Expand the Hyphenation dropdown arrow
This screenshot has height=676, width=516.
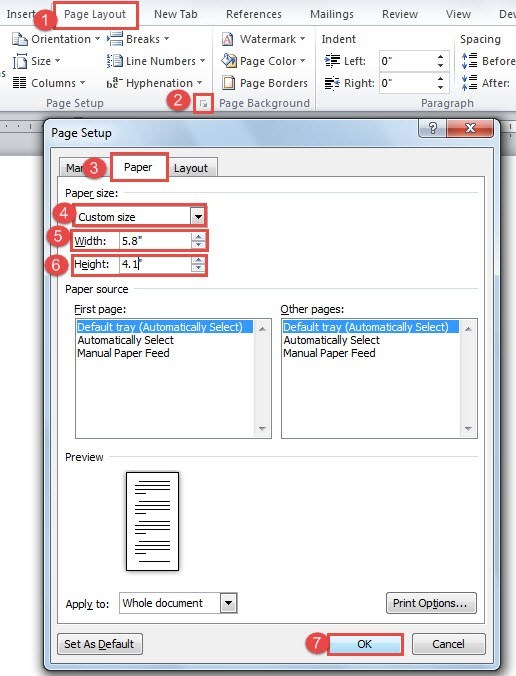tap(199, 83)
